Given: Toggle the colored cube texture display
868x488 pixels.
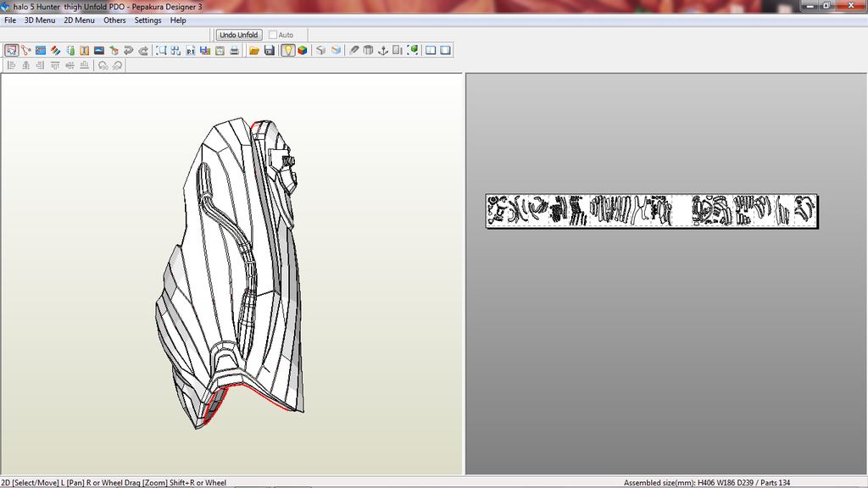Looking at the screenshot, I should coord(302,51).
